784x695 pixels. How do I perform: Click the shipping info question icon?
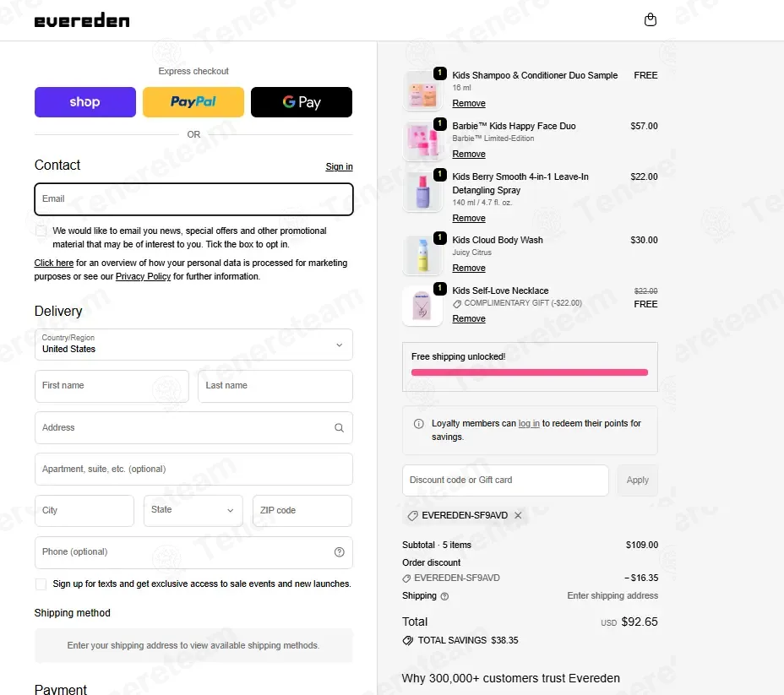[444, 596]
